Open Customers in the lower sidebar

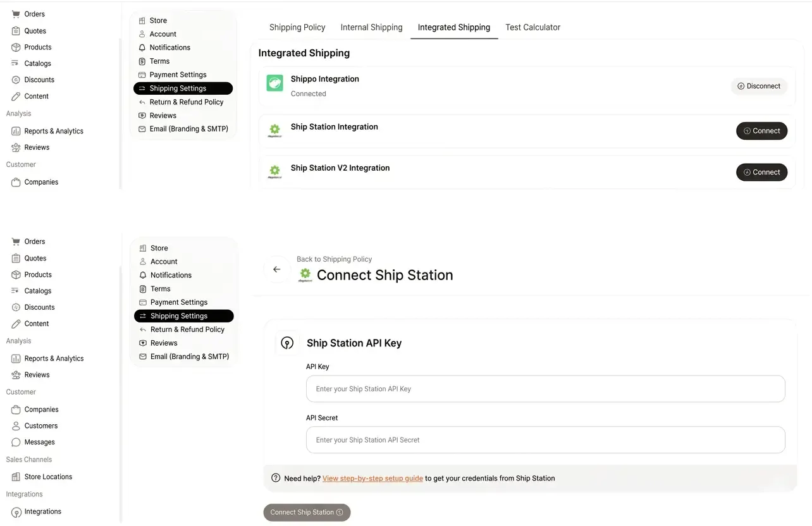35,426
